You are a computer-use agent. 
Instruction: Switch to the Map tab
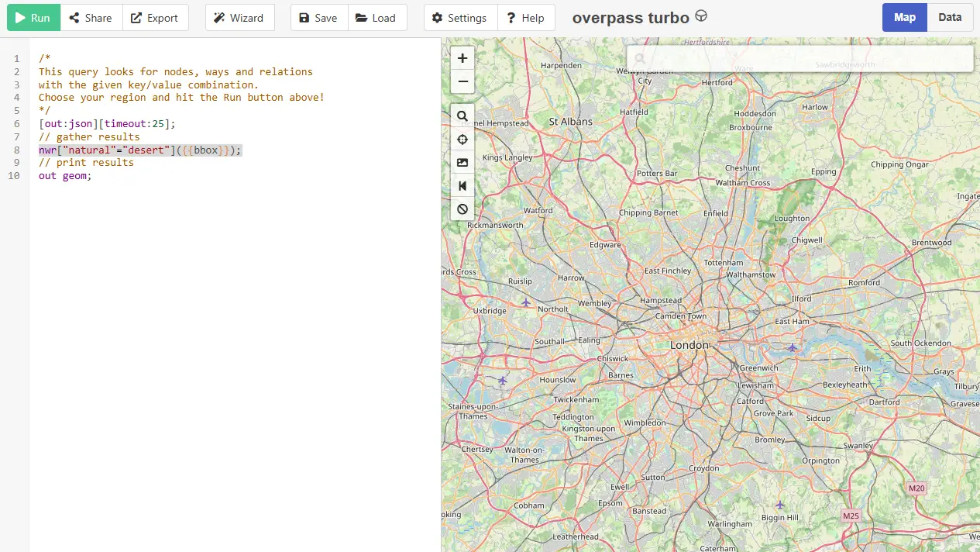(905, 17)
